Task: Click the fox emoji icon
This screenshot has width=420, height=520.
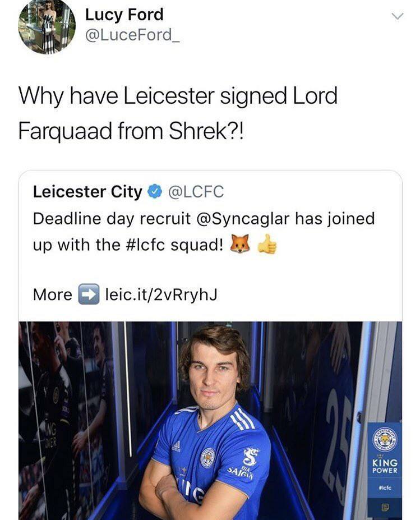Action: coord(240,245)
